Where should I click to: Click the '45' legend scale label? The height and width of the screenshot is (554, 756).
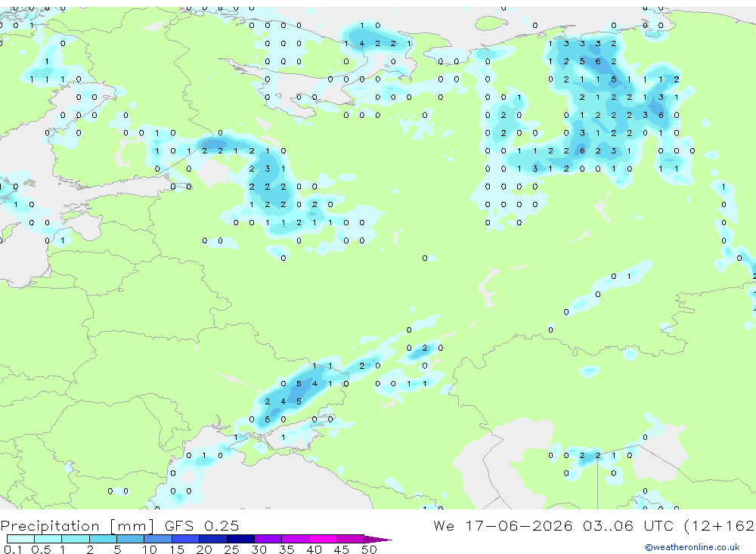(342, 549)
